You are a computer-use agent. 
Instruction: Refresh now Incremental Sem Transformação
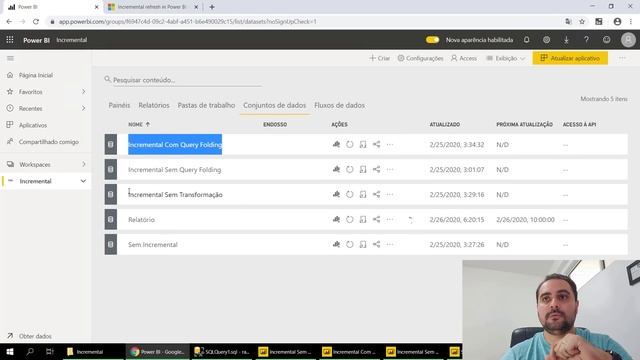[x=350, y=195]
